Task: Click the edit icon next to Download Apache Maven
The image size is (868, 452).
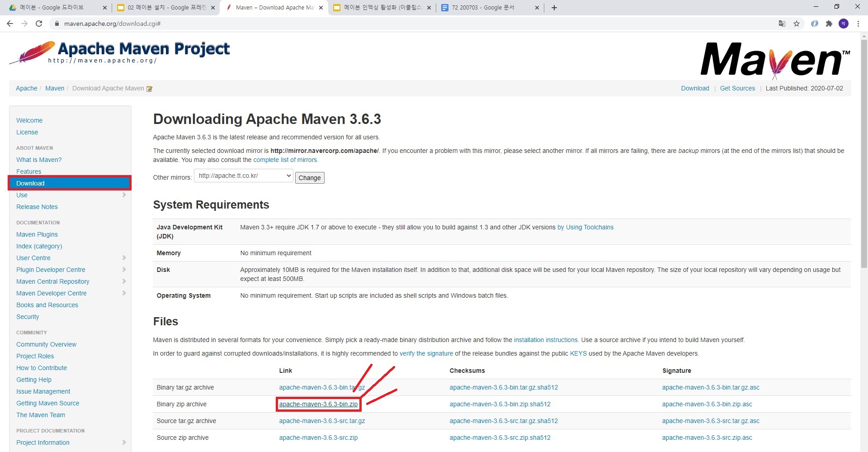Action: coord(149,89)
